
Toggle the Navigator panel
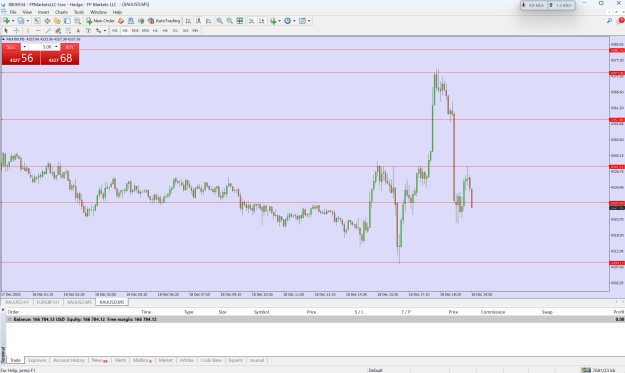point(57,21)
